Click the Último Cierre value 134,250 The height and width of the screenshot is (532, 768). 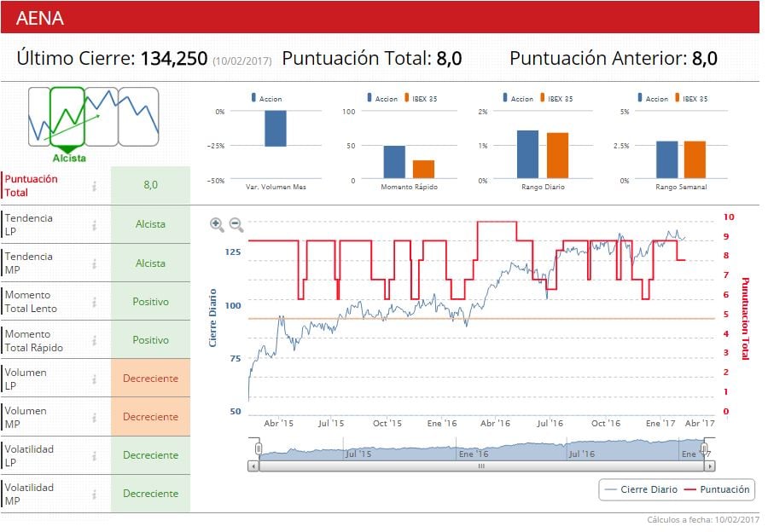pos(174,58)
